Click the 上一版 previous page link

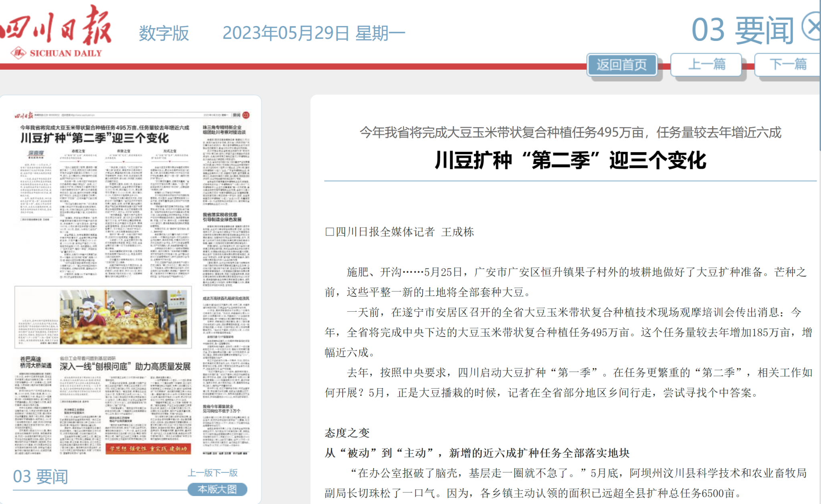click(x=200, y=473)
